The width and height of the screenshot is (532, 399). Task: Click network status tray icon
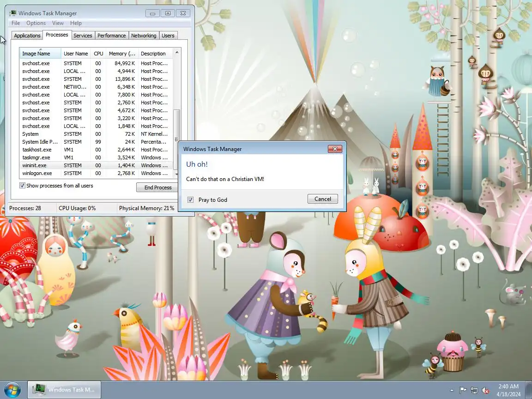pos(474,391)
